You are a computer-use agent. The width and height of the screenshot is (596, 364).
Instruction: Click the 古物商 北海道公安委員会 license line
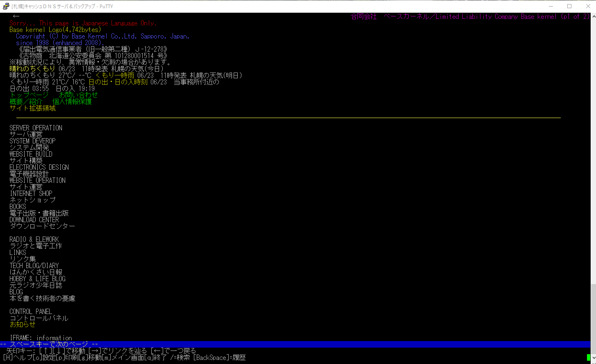93,56
